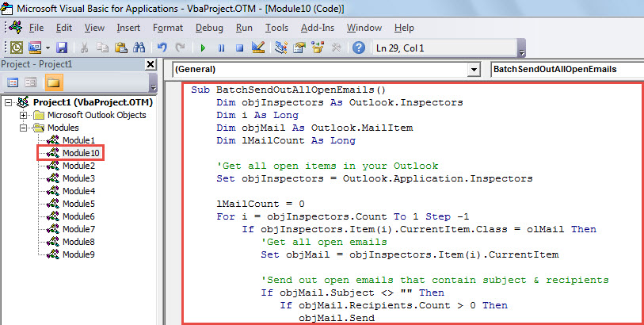Click the Save project toolbar icon
The image size is (644, 325).
62,48
